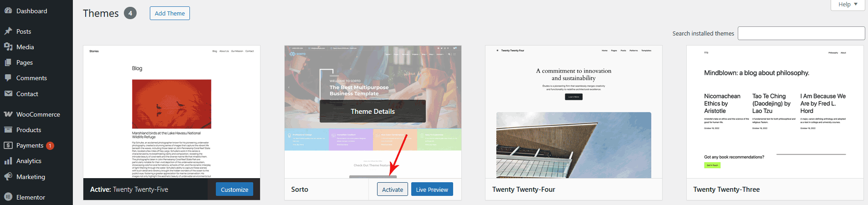This screenshot has width=868, height=205.
Task: Click Live Preview for Sorto
Action: [x=432, y=190]
